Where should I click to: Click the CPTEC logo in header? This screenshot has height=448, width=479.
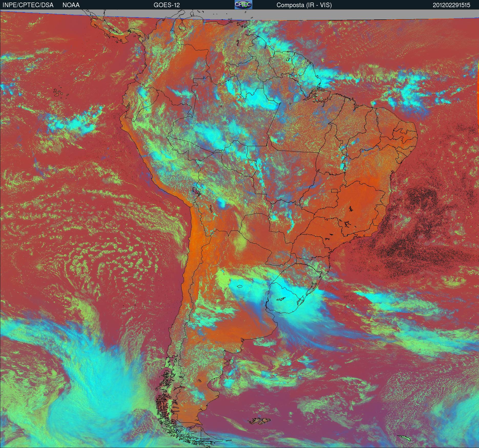(x=243, y=5)
